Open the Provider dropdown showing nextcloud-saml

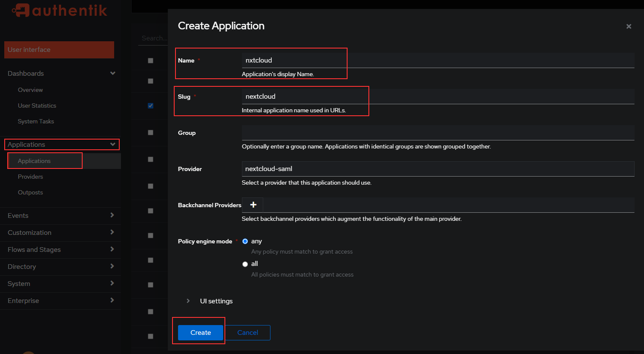[x=438, y=169]
